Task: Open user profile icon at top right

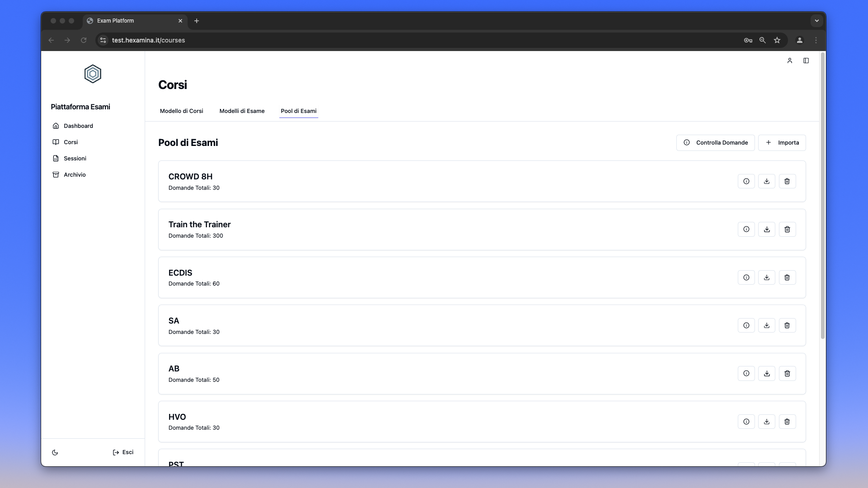Action: click(x=789, y=61)
